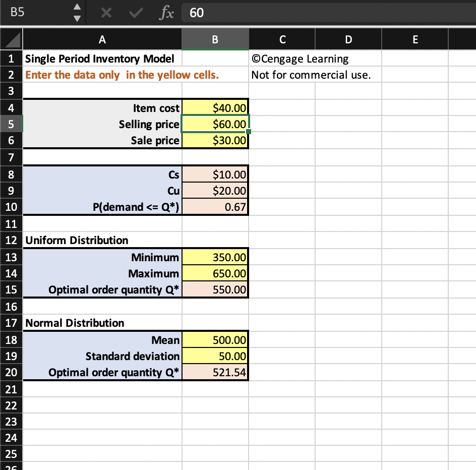476x470 pixels.
Task: Click the Maximum value 650.00
Action: point(215,273)
